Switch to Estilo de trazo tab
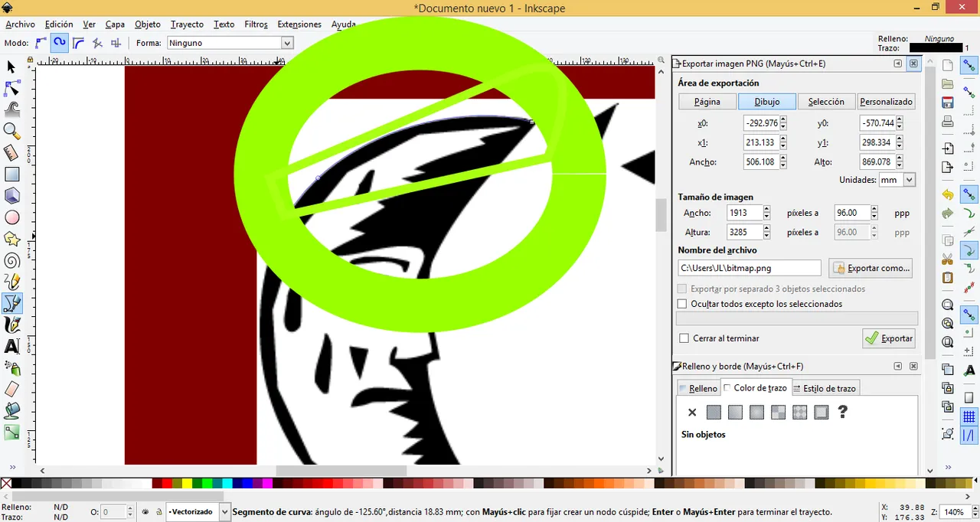 tap(825, 389)
